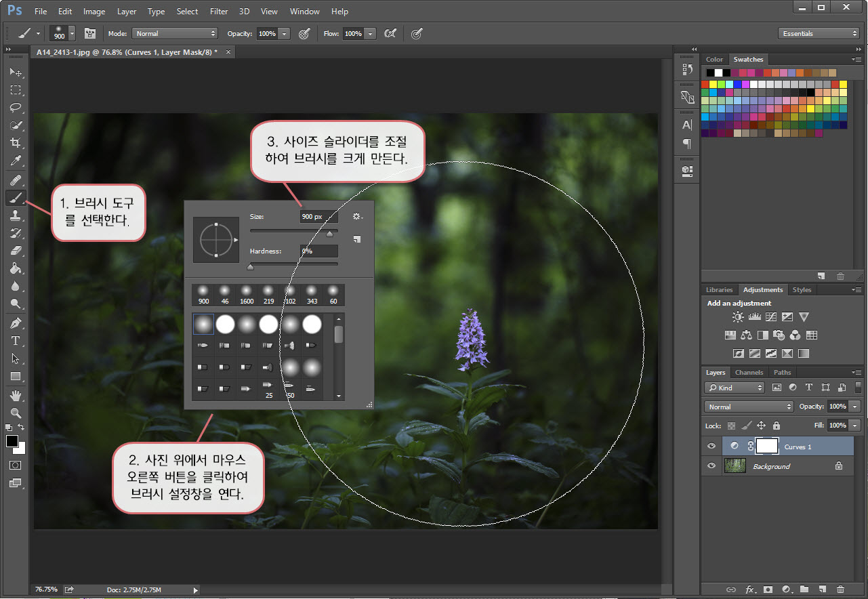Viewport: 868px width, 599px height.
Task: Select the Pen tool
Action: coord(16,323)
